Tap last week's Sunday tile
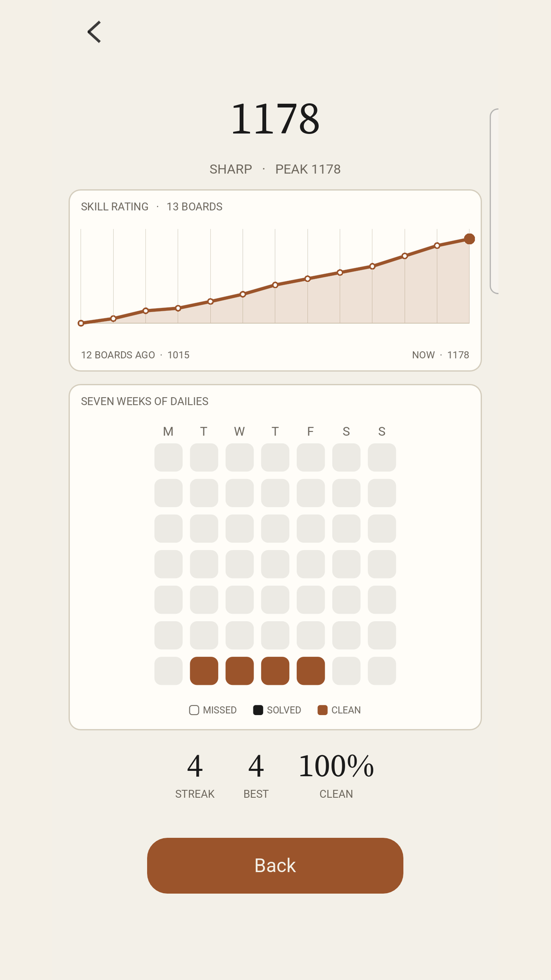This screenshot has width=551, height=980. [382, 671]
